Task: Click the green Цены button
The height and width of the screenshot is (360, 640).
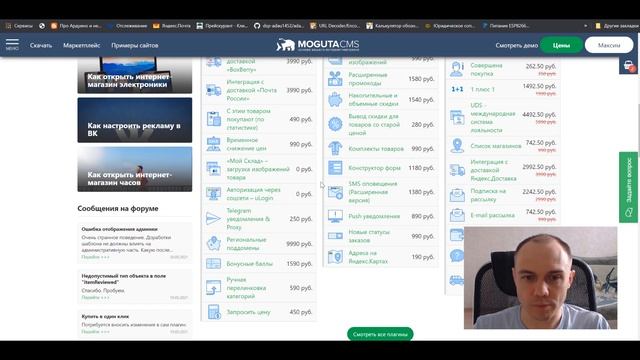Action: click(561, 45)
